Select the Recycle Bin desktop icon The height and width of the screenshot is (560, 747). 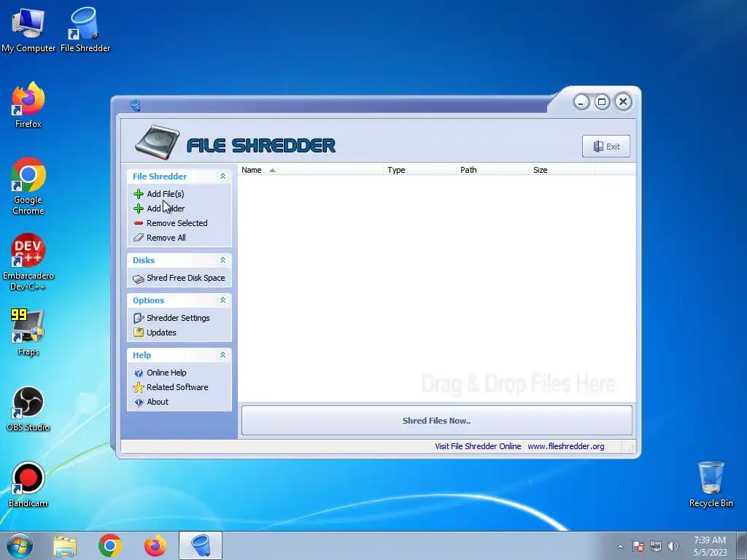pyautogui.click(x=711, y=484)
